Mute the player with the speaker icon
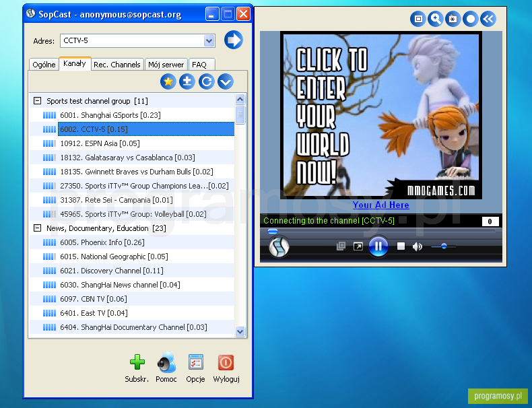Viewport: 532px width, 408px height. tap(418, 246)
